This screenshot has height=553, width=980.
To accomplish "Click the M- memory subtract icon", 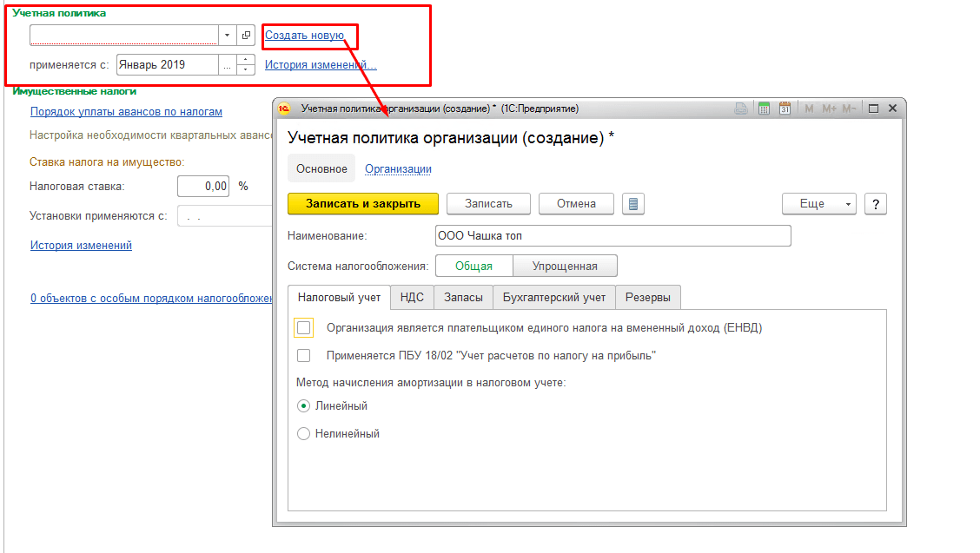I will point(848,109).
